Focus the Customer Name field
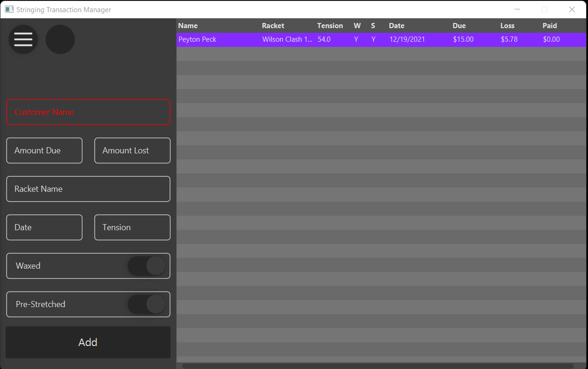The width and height of the screenshot is (588, 369). (88, 112)
